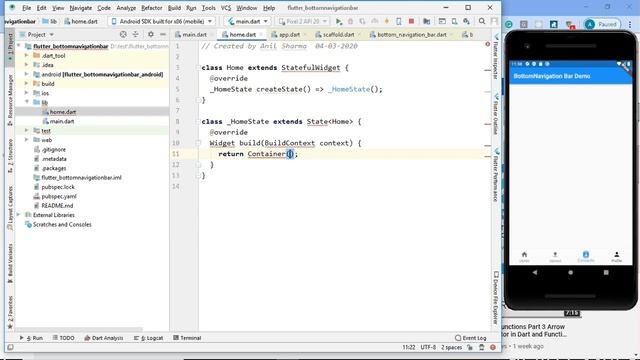Open the Structure side tab
This screenshot has width=640, height=360.
tap(10, 156)
